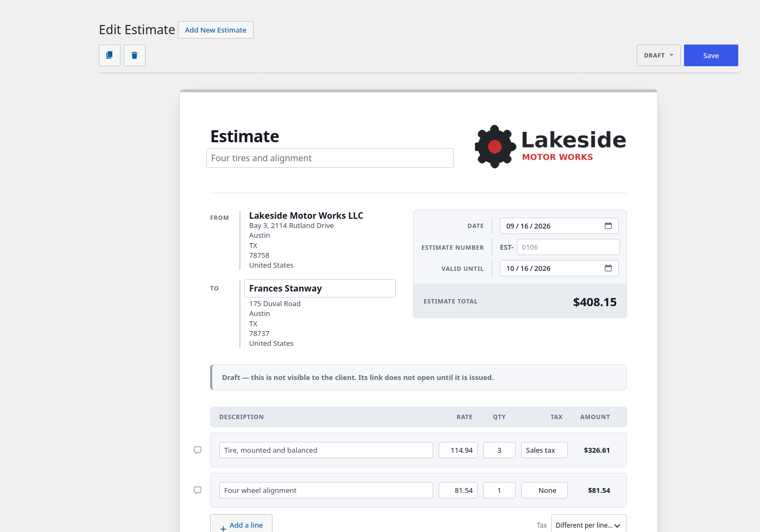Click the sender zip code 78758

coord(259,255)
